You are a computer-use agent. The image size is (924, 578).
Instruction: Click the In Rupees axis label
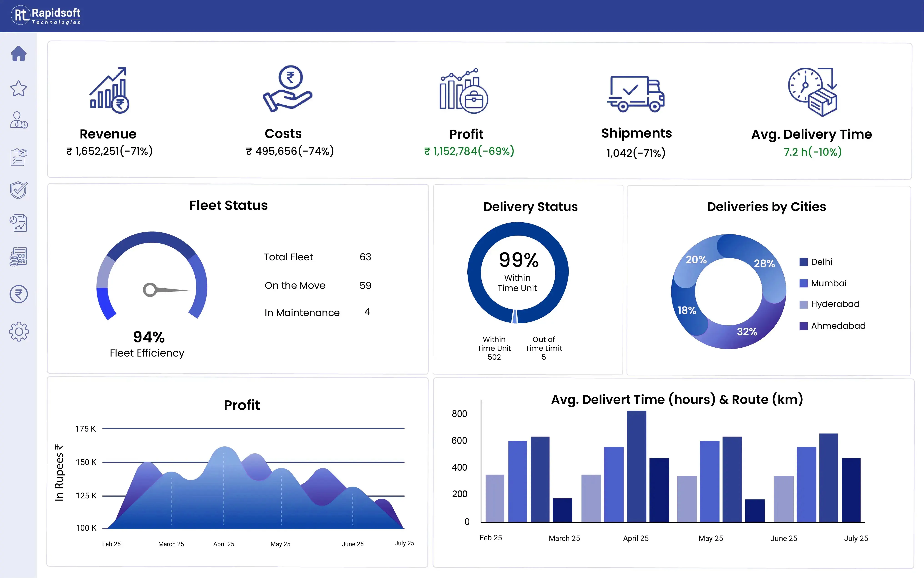pyautogui.click(x=59, y=473)
